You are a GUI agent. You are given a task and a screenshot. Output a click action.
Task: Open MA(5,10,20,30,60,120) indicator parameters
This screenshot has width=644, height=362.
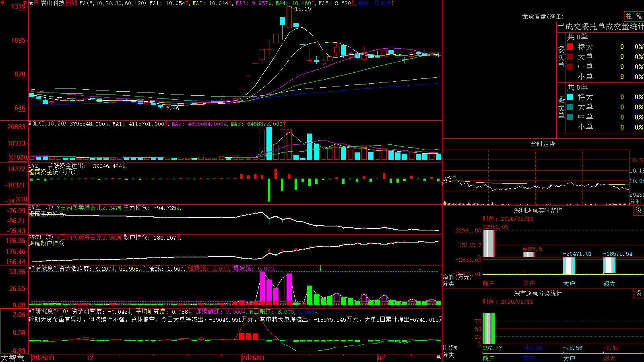coord(113,3)
